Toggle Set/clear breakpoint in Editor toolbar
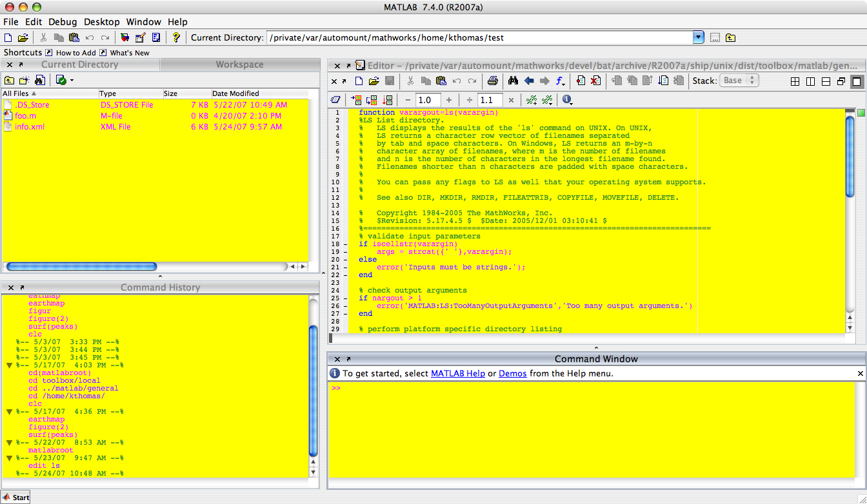 [x=581, y=81]
